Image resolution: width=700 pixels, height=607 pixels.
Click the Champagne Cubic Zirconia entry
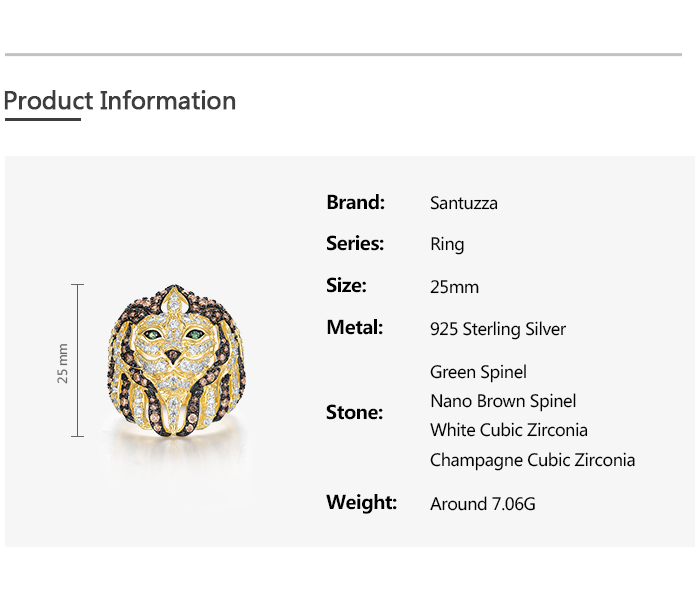(x=532, y=460)
